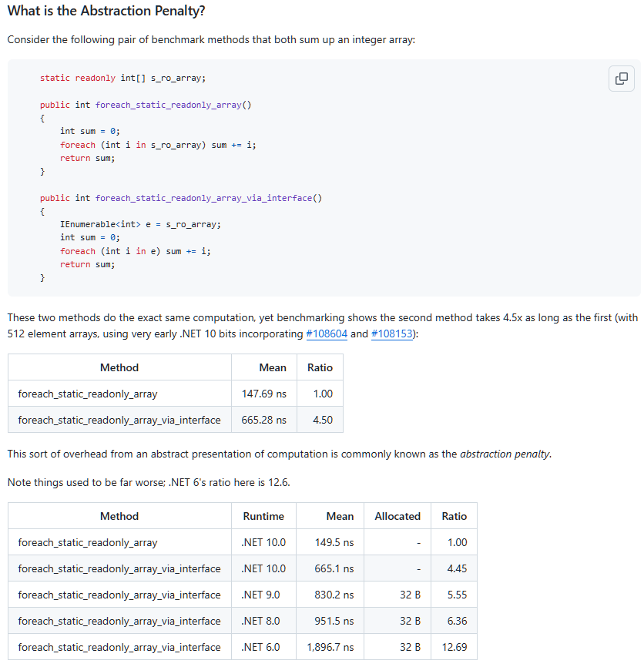Click the Method header in first table
644x667 pixels.
click(x=119, y=367)
